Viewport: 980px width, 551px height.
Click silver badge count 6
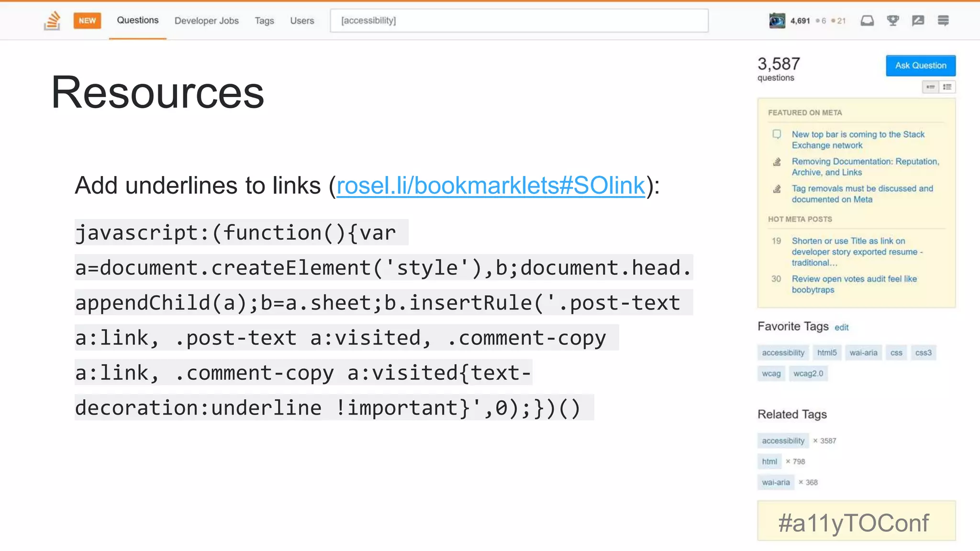coord(821,21)
